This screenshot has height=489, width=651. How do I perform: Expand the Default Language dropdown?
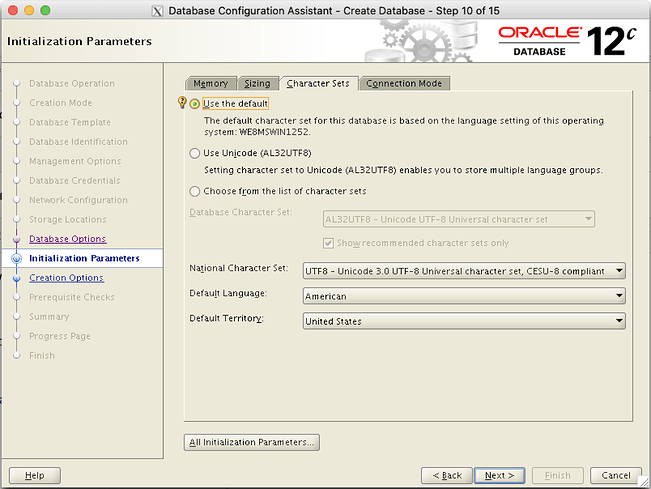464,296
